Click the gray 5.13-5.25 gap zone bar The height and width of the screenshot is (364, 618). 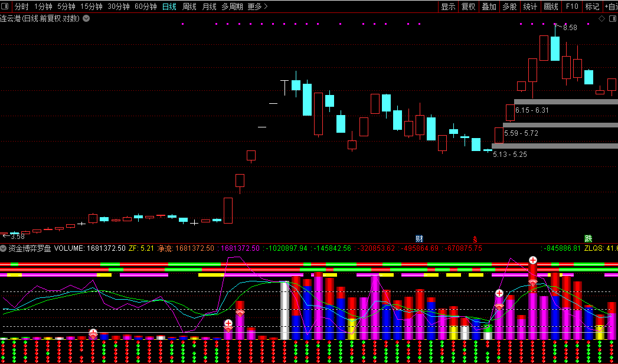tap(555, 146)
